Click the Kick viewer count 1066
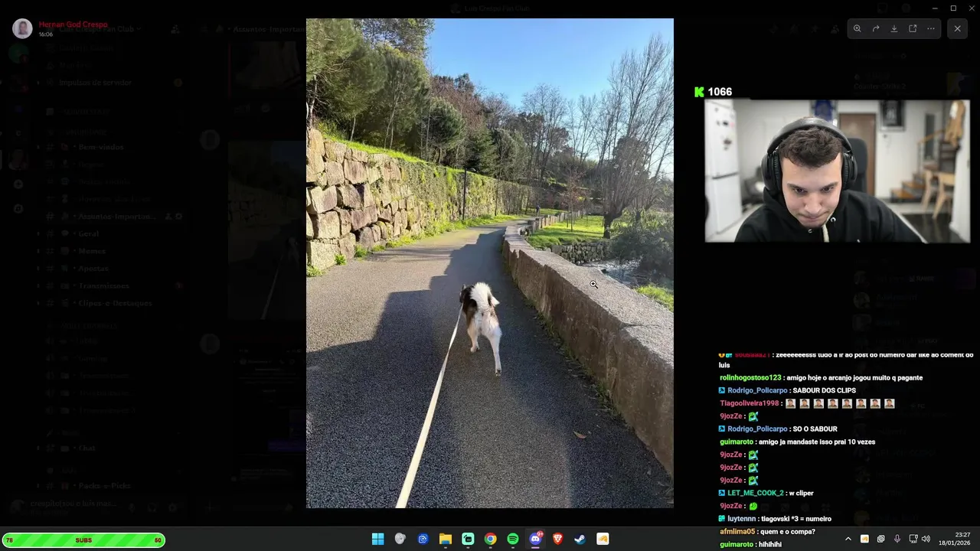 click(x=713, y=92)
